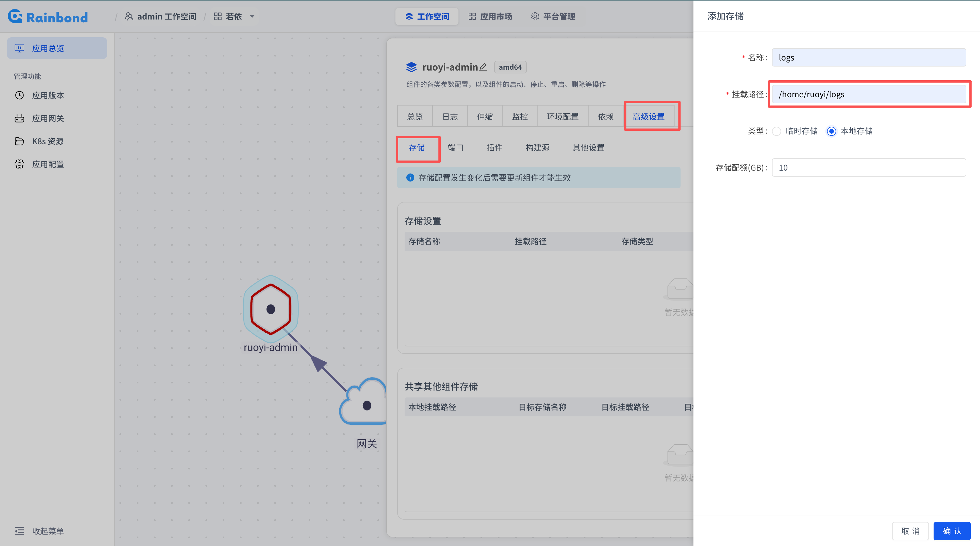Click 存储名称 column header
The width and height of the screenshot is (980, 546).
(424, 241)
